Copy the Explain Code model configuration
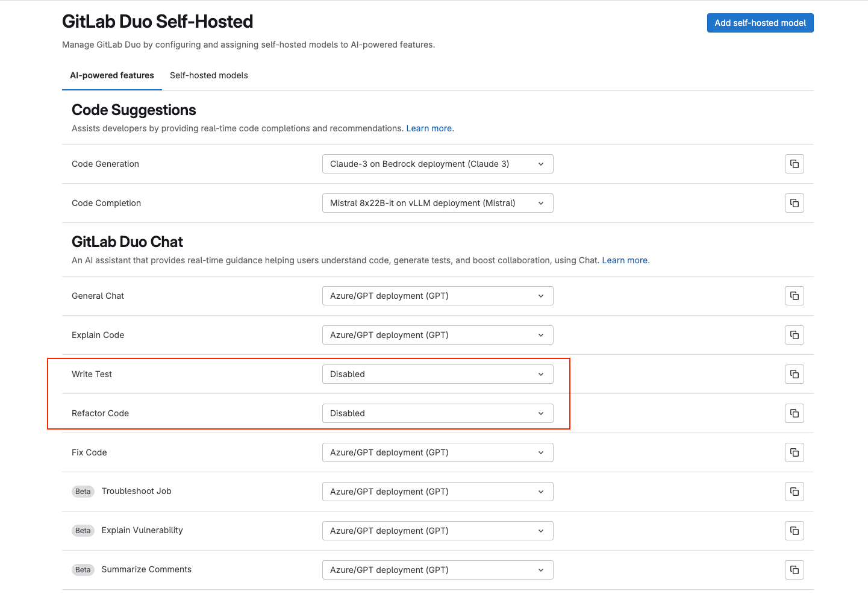The image size is (868, 594). point(794,335)
